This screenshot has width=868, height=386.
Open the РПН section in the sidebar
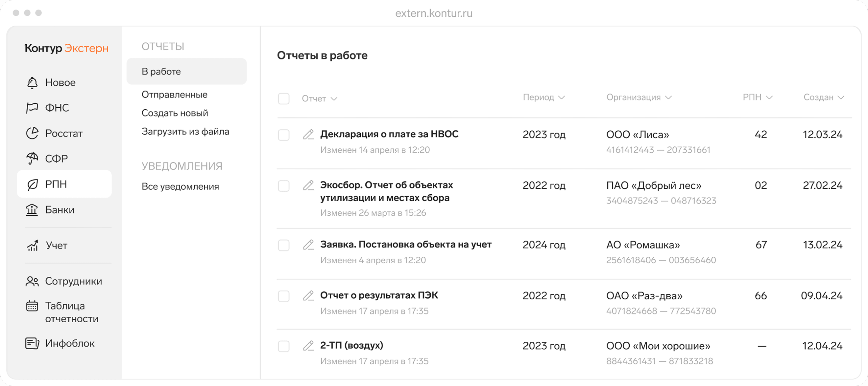point(64,184)
